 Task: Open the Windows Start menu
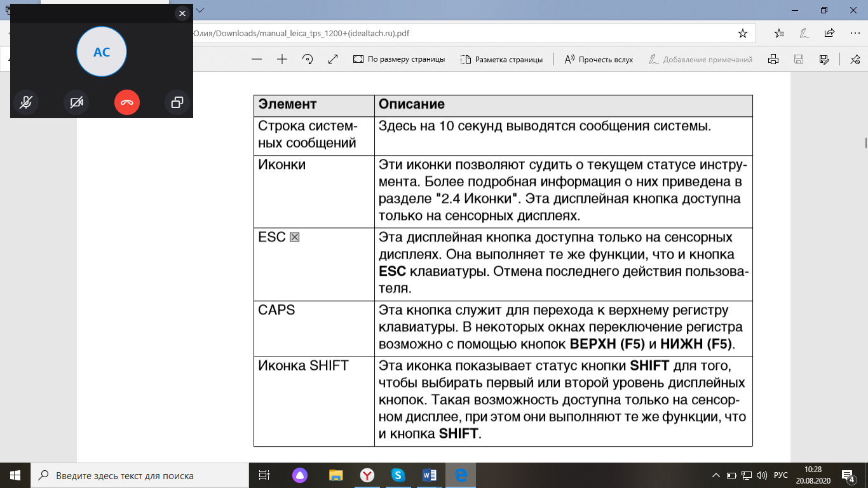(x=15, y=475)
